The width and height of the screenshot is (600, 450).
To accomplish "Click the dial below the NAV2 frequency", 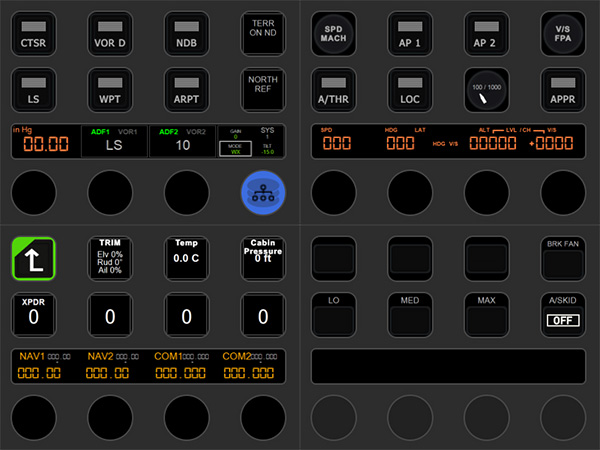I will [110, 417].
